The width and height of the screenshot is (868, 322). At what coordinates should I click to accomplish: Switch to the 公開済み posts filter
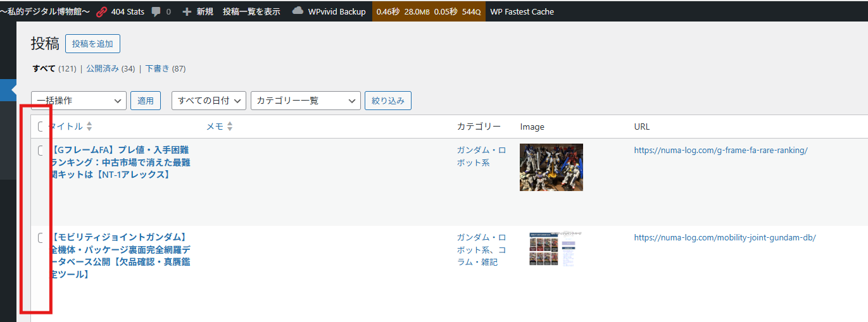(103, 68)
